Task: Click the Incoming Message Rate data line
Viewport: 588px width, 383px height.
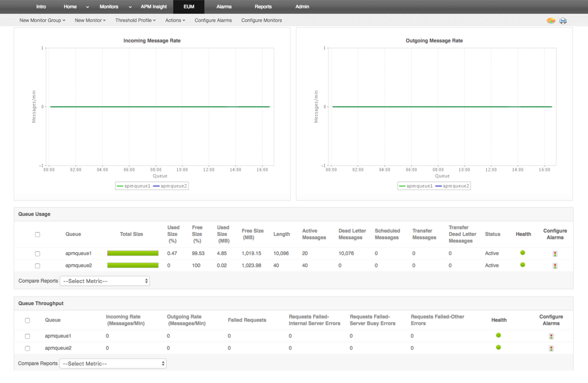Action: tap(160, 107)
